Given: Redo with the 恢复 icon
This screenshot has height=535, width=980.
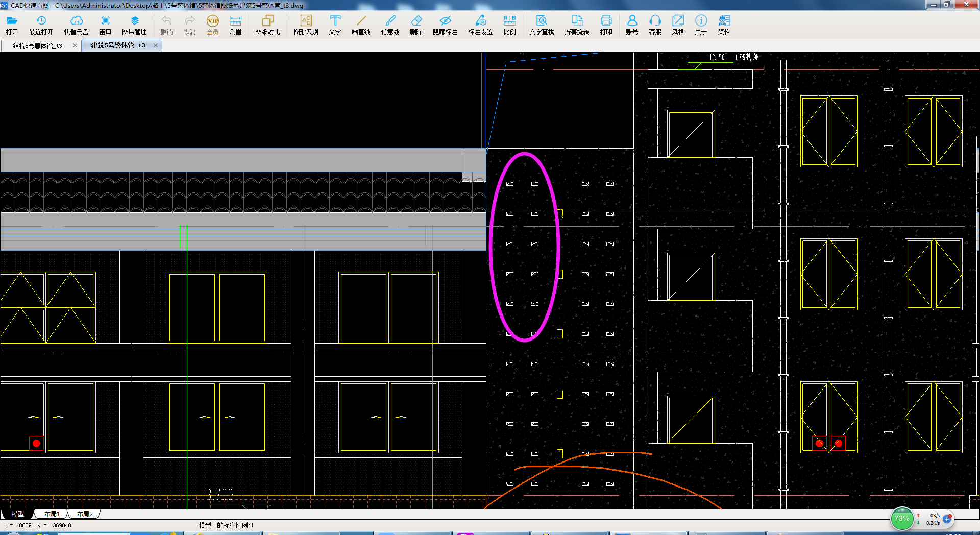Looking at the screenshot, I should (189, 25).
